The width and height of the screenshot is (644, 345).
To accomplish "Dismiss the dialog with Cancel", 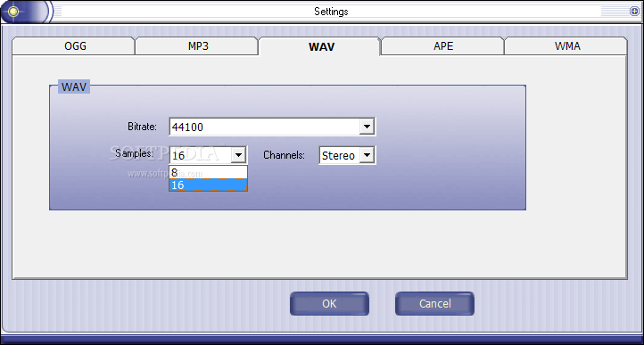I will [x=435, y=303].
